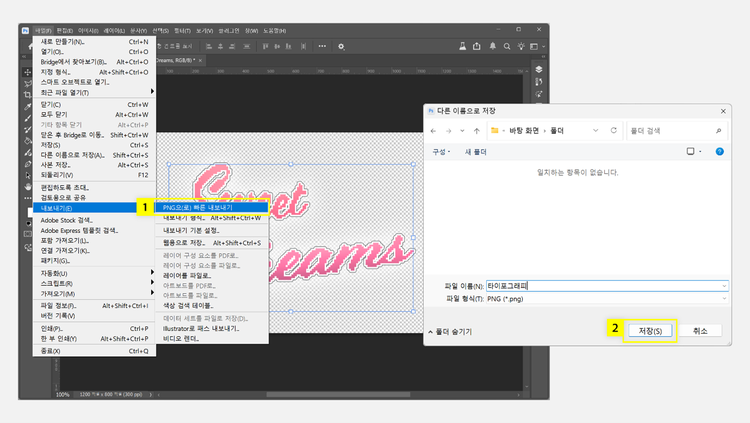Screen dimensions: 750x423
Task: Click the Beta flask icon in options bar
Action: 463,46
